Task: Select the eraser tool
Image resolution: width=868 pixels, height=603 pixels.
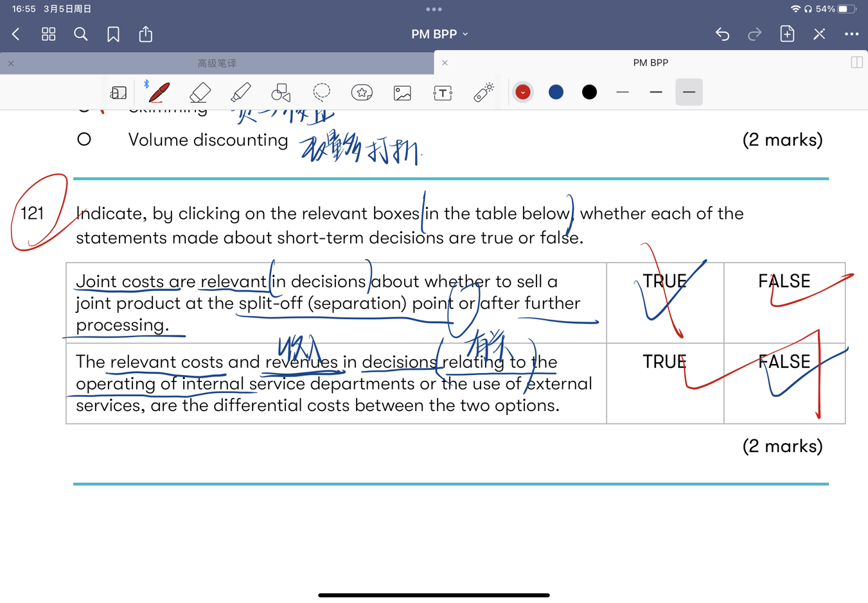Action: point(200,92)
